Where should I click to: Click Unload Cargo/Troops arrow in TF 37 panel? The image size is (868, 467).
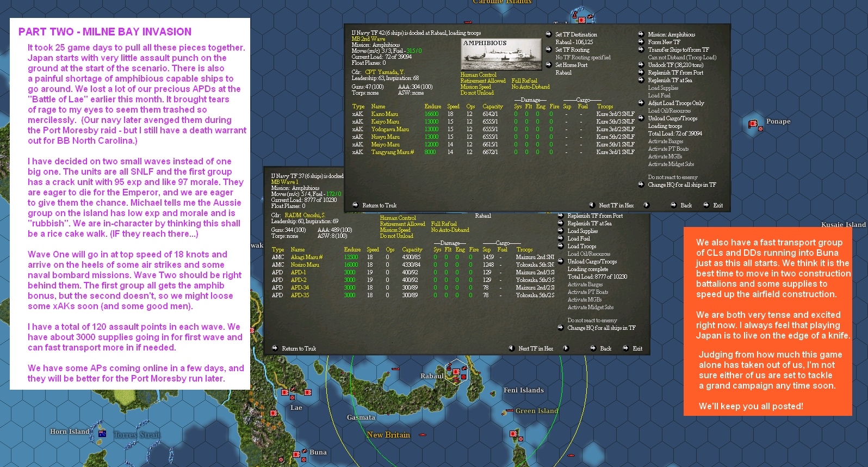click(x=561, y=261)
